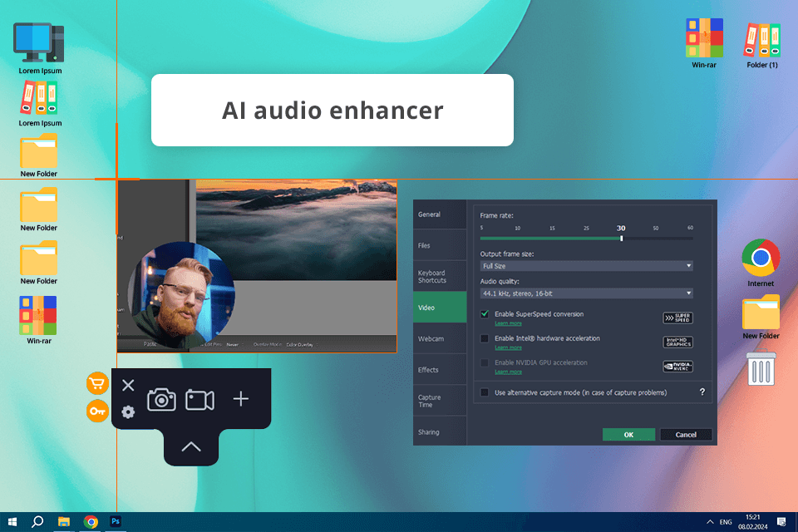Viewport: 798px width, 532px height.
Task: Click the Intel HD Graphics badge
Action: (x=678, y=342)
